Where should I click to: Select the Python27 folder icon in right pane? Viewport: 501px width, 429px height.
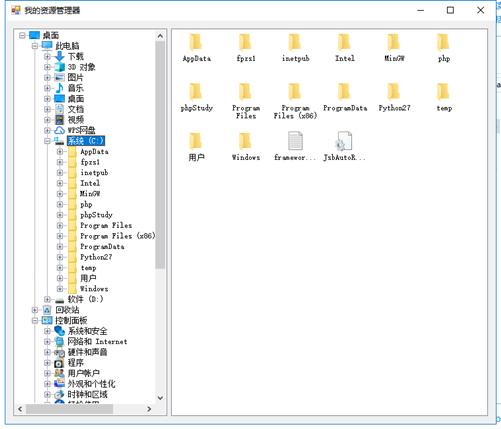[394, 92]
